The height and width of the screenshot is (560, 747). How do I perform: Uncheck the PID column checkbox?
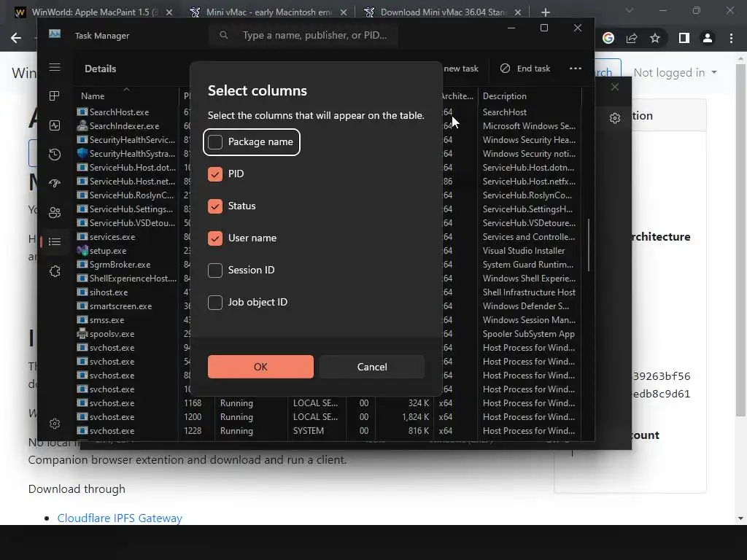(215, 174)
